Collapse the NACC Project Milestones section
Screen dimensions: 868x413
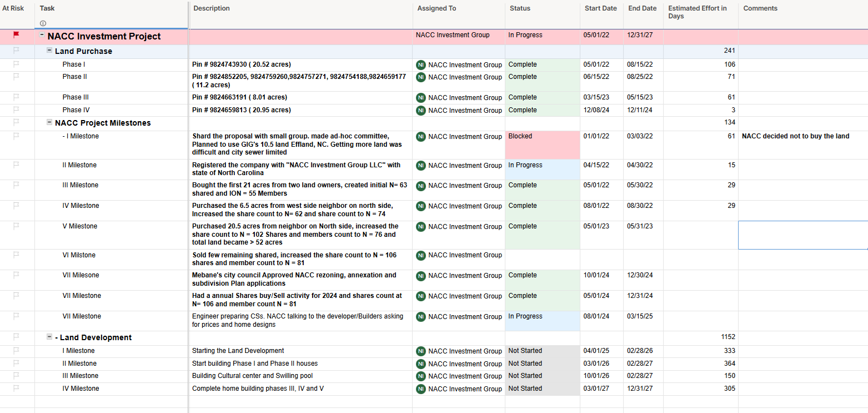click(49, 122)
